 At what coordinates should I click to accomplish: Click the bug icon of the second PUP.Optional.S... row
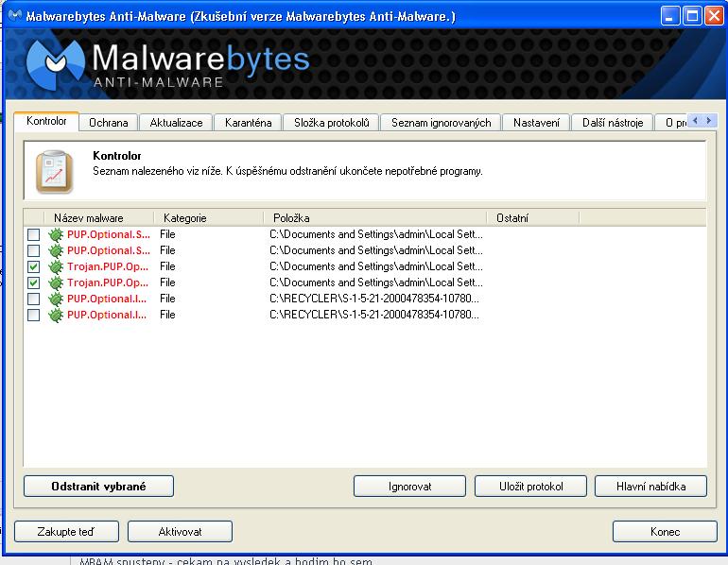pyautogui.click(x=56, y=251)
